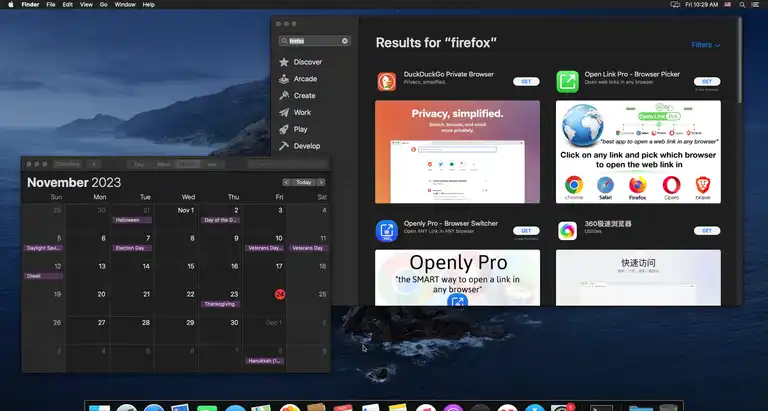The width and height of the screenshot is (768, 411).
Task: Click the plus button in Calendar toolbar
Action: (x=94, y=165)
